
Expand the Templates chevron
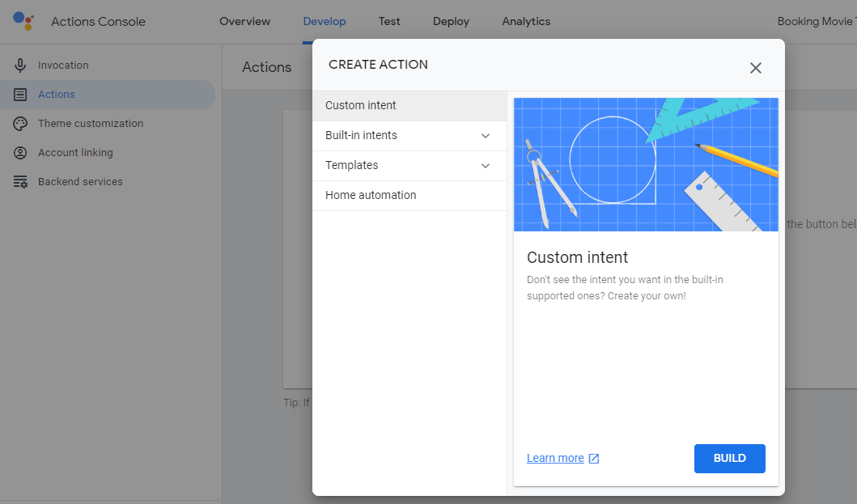tap(486, 166)
